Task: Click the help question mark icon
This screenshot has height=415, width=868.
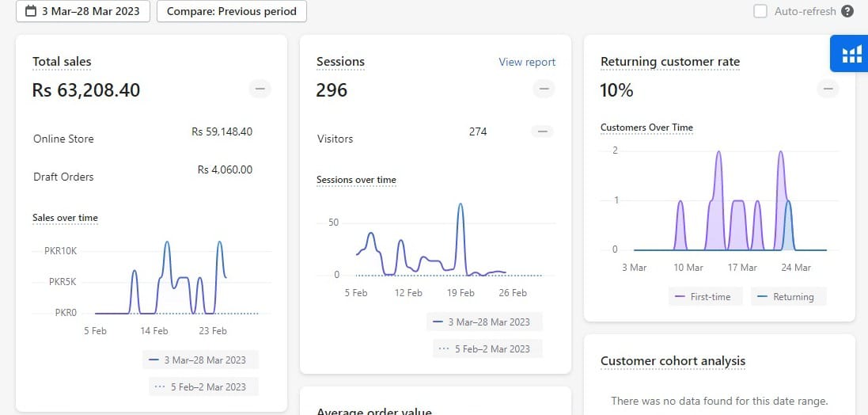Action: (847, 11)
